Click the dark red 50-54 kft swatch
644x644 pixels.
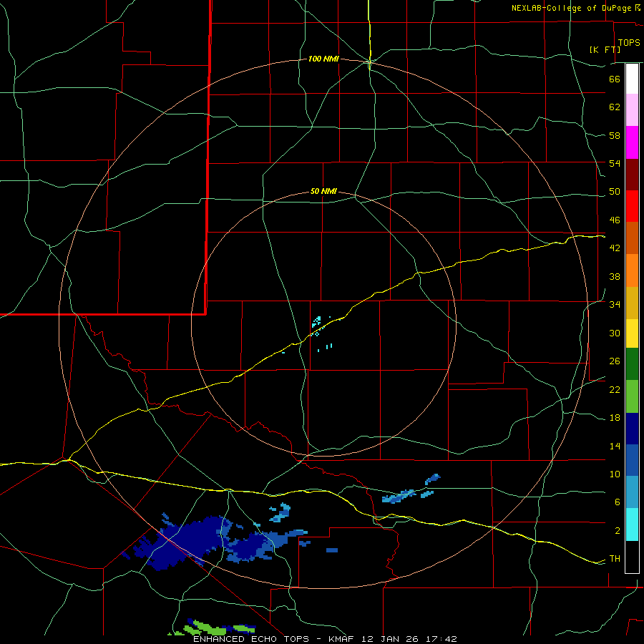point(632,175)
